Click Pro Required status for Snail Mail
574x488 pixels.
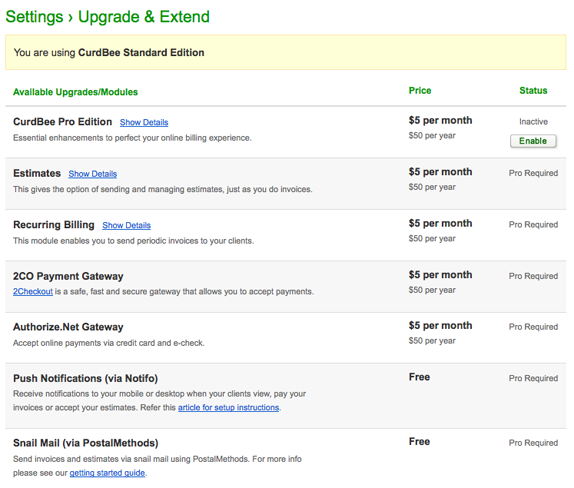[x=533, y=443]
